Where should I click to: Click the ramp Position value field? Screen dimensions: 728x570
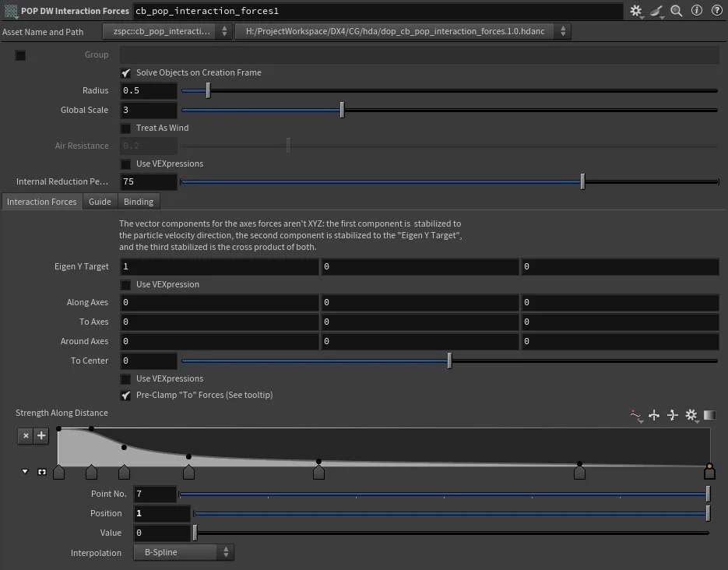click(x=162, y=513)
